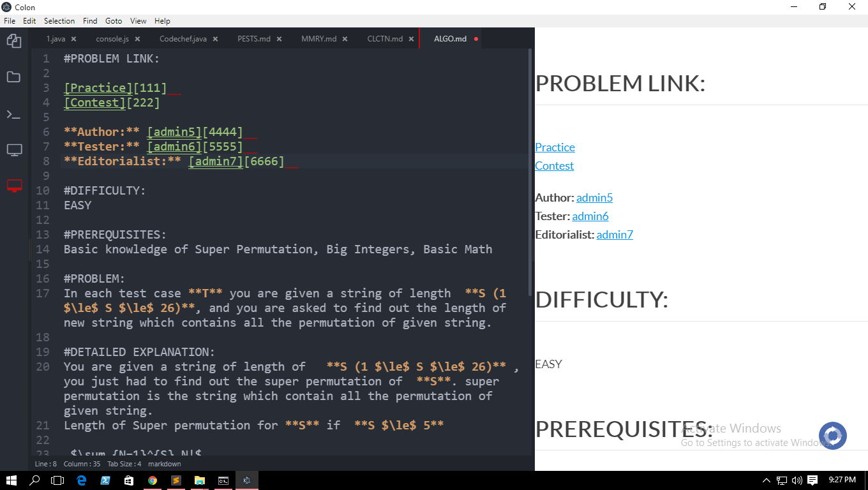868x490 pixels.
Task: Launch Command Prompt from the taskbar
Action: pos(223,480)
